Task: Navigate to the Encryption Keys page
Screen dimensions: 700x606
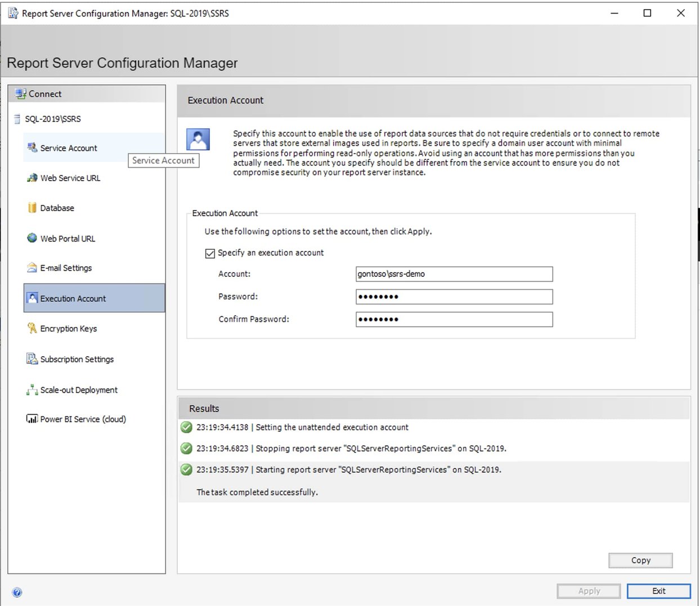Action: 68,329
